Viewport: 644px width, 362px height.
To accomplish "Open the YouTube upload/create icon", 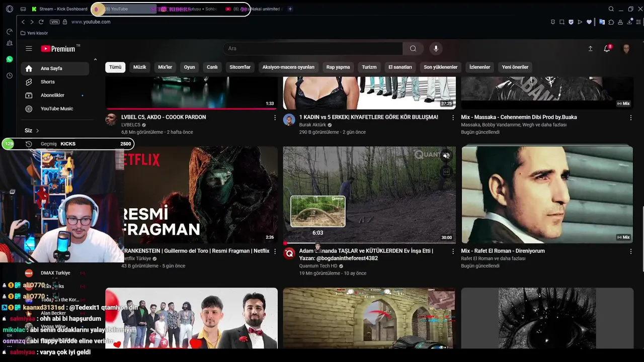I will (590, 49).
